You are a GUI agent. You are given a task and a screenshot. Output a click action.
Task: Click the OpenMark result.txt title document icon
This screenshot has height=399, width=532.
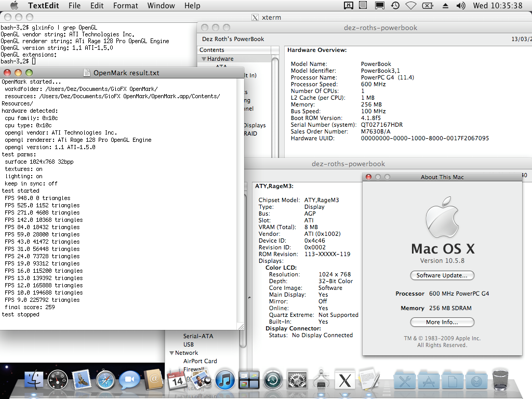click(87, 73)
